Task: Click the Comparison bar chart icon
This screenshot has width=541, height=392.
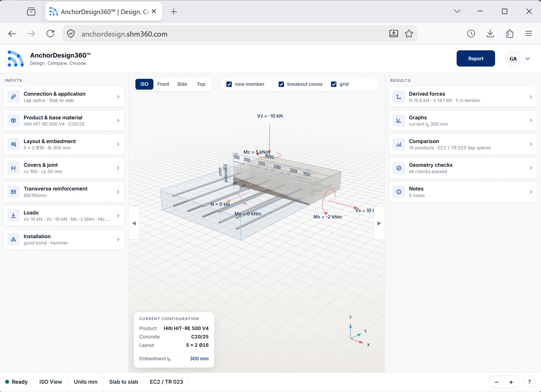Action: coord(399,144)
